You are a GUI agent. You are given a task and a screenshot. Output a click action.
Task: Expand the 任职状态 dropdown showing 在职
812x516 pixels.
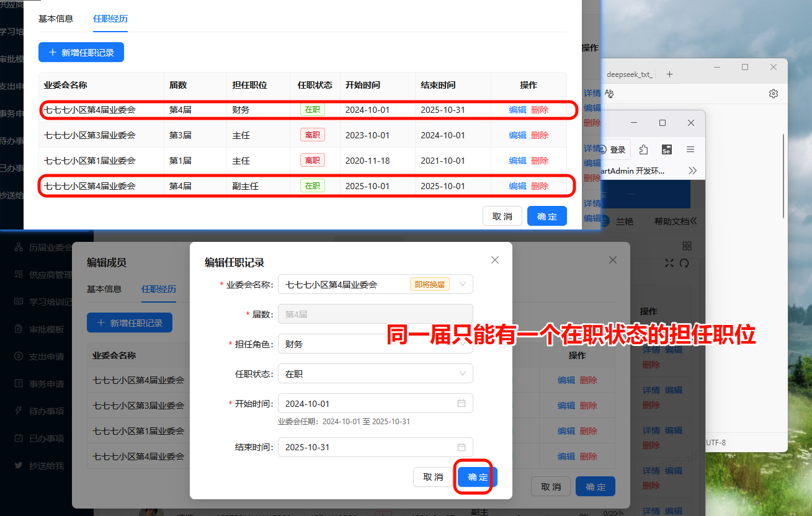(462, 374)
